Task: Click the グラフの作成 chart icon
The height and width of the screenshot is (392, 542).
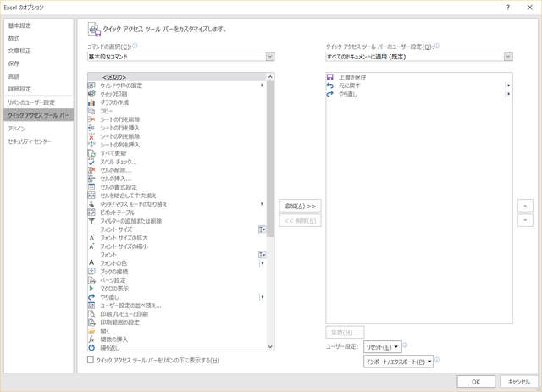Action: tap(91, 102)
